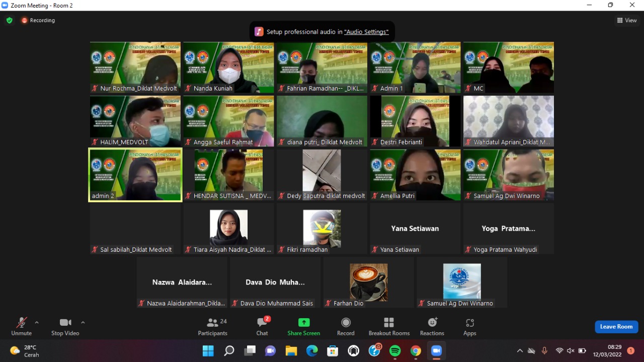Open the Breakout Rooms window

[389, 326]
